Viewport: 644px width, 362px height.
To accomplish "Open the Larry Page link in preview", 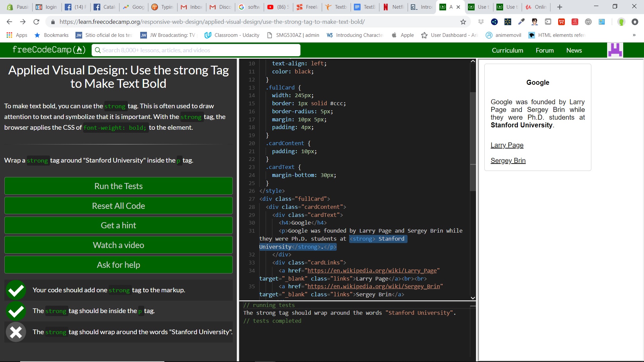I will (x=507, y=145).
